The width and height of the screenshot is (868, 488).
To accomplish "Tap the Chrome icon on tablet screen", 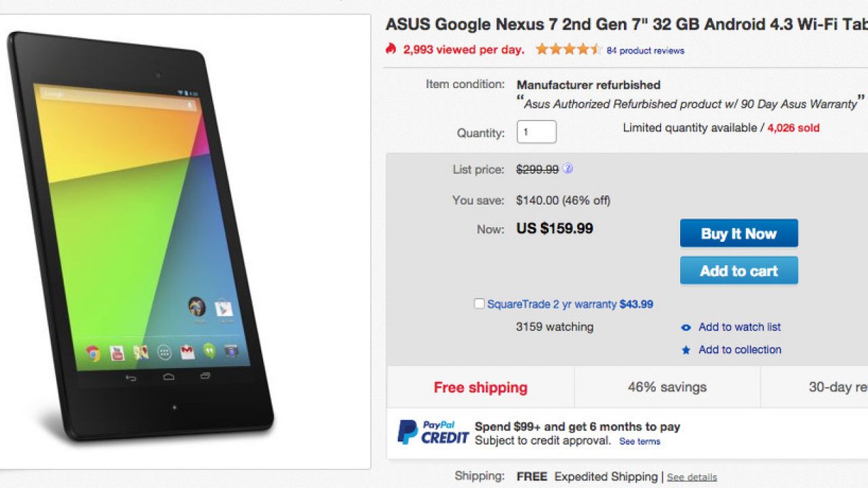I will coord(93,352).
